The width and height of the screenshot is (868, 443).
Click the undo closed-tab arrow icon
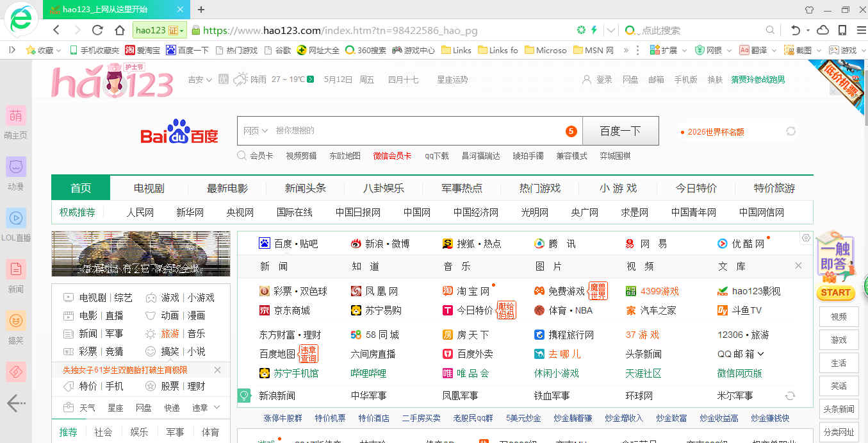coord(795,30)
